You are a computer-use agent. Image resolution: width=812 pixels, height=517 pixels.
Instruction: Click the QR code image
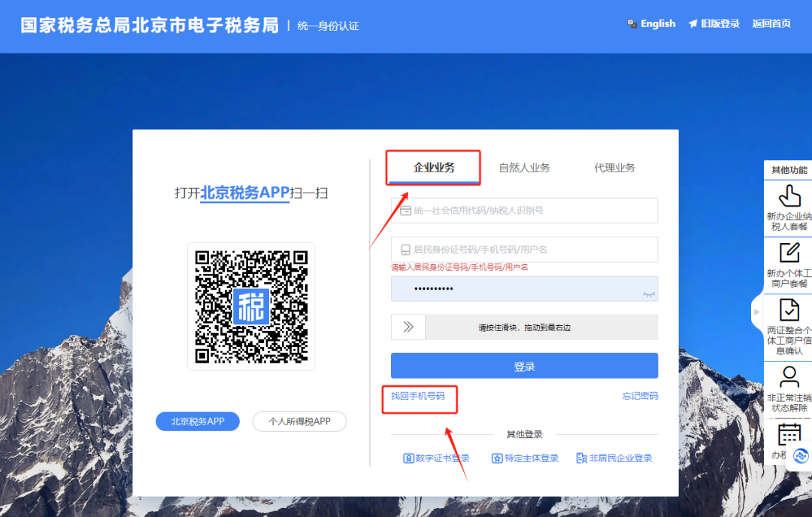251,306
